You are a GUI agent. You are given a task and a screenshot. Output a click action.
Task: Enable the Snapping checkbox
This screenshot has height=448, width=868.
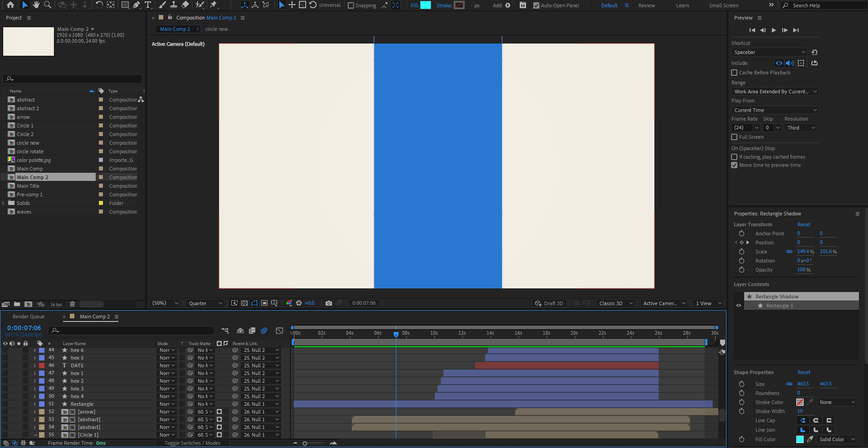point(351,5)
